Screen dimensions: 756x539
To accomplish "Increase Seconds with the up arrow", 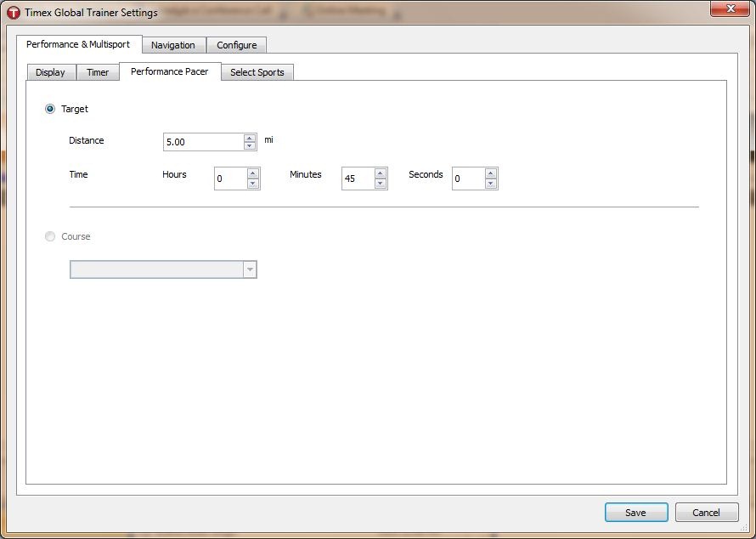I will pos(490,173).
